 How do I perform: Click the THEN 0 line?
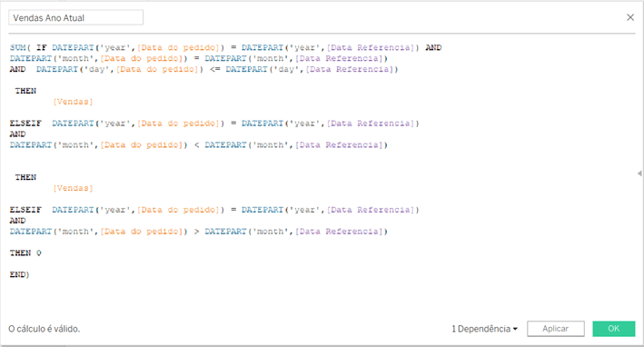click(25, 253)
